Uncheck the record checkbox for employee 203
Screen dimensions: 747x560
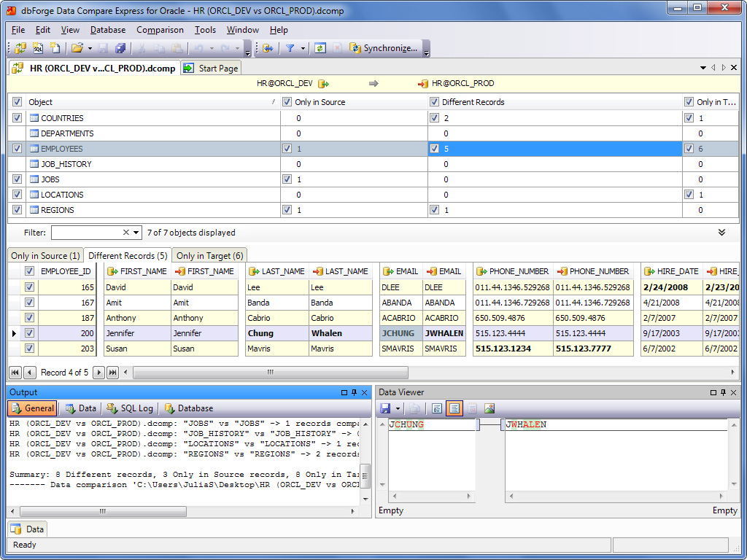29,348
